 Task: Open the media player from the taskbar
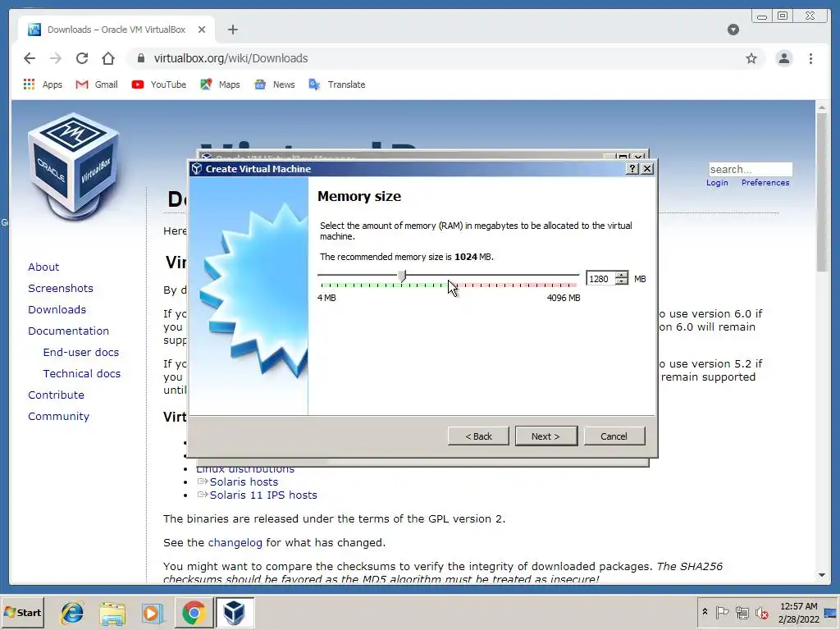[x=153, y=612]
